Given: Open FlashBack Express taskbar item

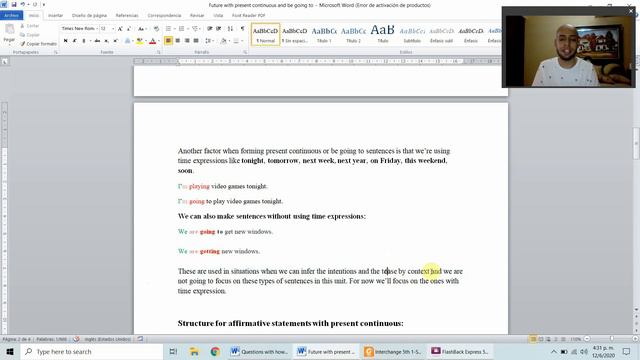Looking at the screenshot, I should pos(460,351).
